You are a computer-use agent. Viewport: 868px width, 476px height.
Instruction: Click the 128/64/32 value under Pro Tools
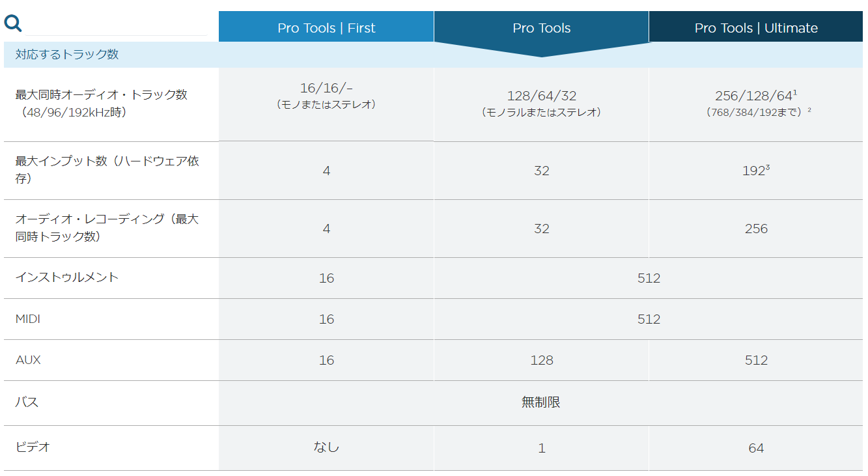coord(542,96)
